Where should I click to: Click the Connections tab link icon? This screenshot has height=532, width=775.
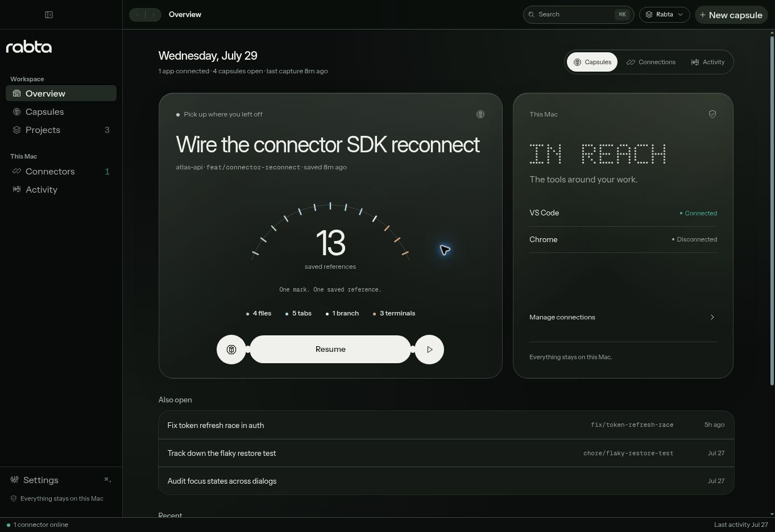pyautogui.click(x=631, y=62)
